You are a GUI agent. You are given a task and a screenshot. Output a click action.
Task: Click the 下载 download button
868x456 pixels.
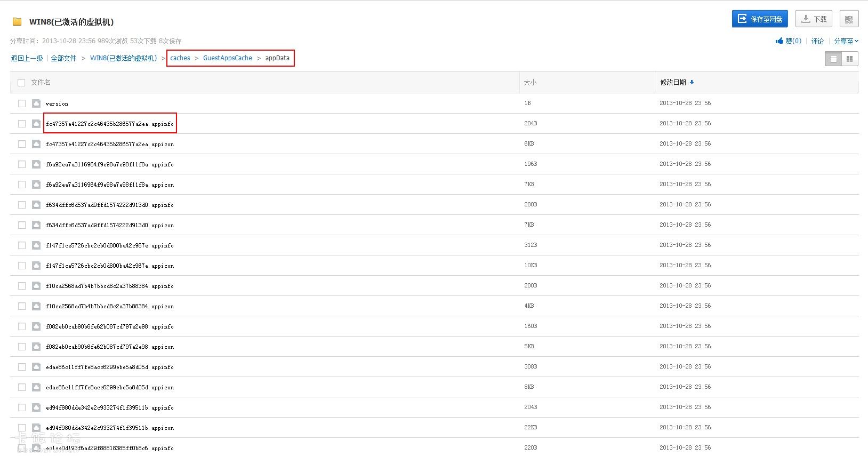[x=814, y=19]
